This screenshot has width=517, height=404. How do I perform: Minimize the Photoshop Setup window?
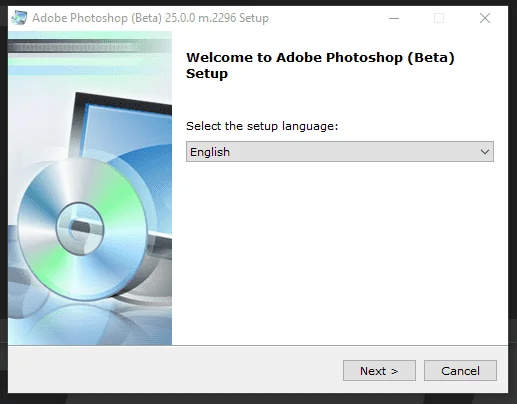tap(394, 18)
